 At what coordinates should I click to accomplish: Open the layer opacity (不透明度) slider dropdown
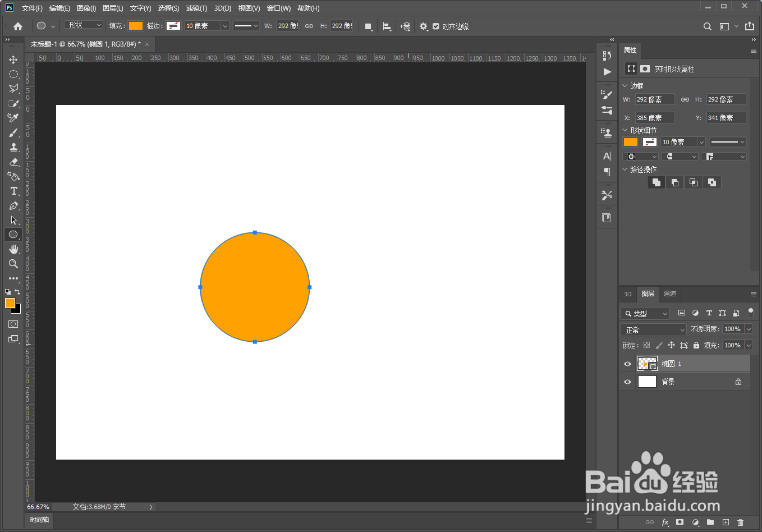[749, 329]
